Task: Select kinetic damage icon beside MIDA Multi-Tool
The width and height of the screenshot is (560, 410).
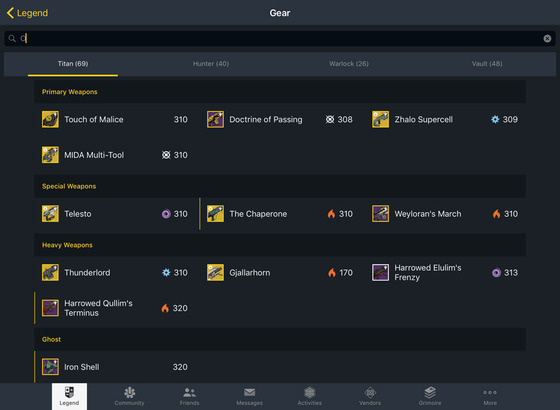Action: coord(166,155)
